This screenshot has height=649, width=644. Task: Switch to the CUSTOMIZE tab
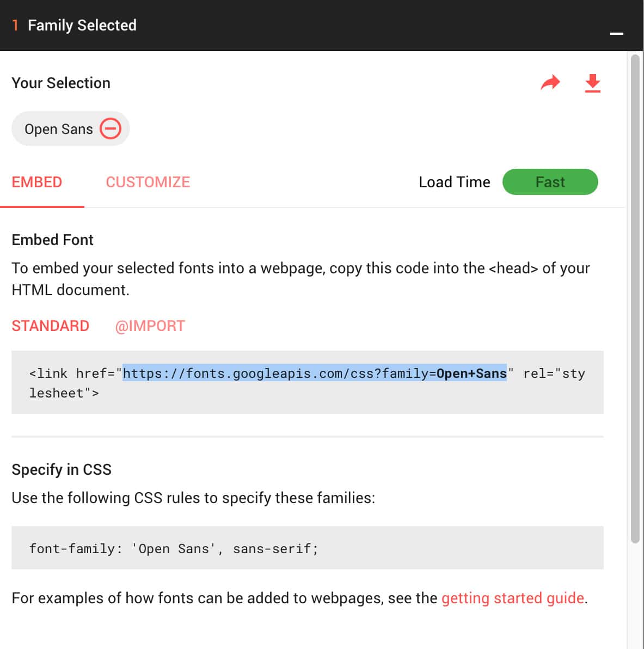[148, 182]
